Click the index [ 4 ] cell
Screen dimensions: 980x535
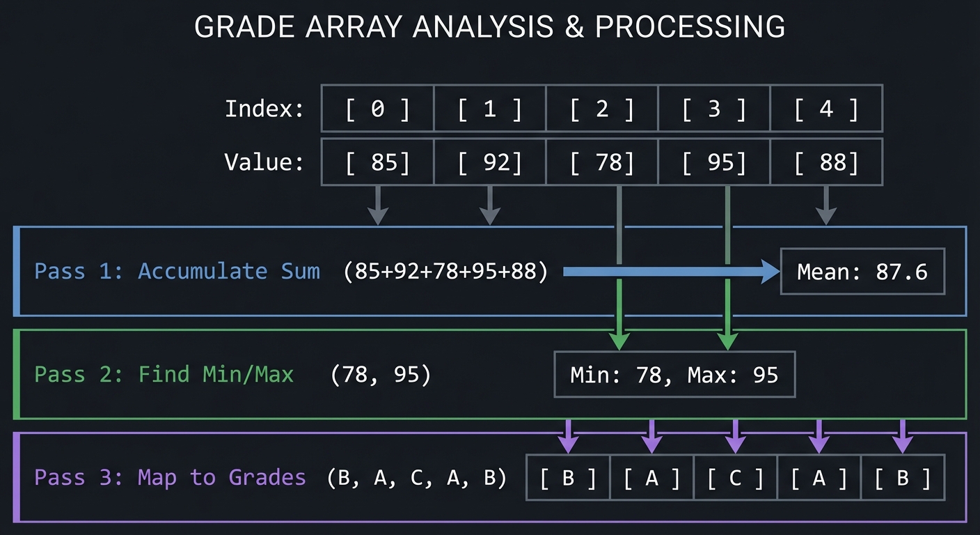coord(826,109)
